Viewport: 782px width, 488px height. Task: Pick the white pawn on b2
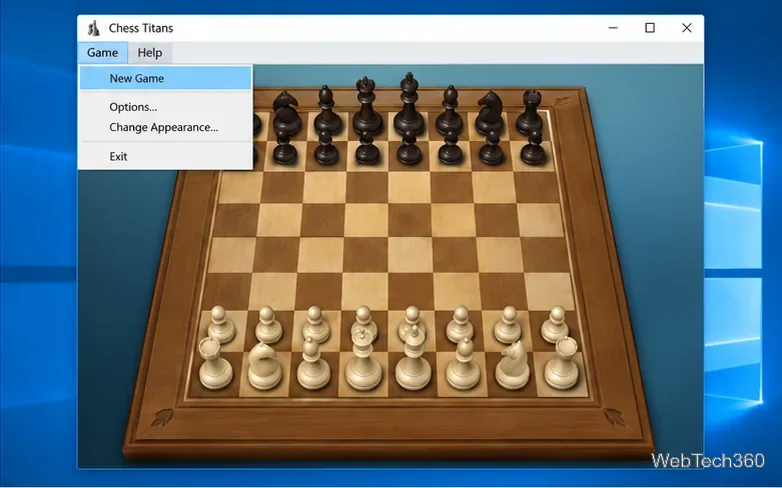[268, 325]
